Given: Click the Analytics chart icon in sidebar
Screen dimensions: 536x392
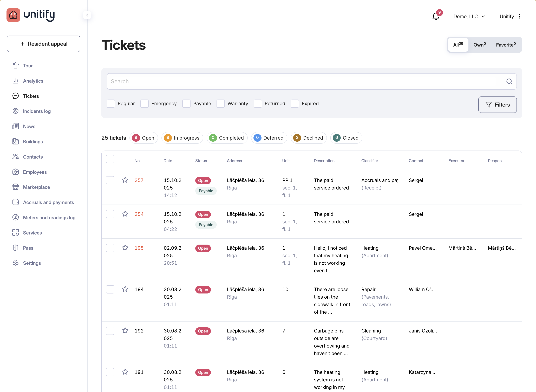Looking at the screenshot, I should pyautogui.click(x=15, y=81).
